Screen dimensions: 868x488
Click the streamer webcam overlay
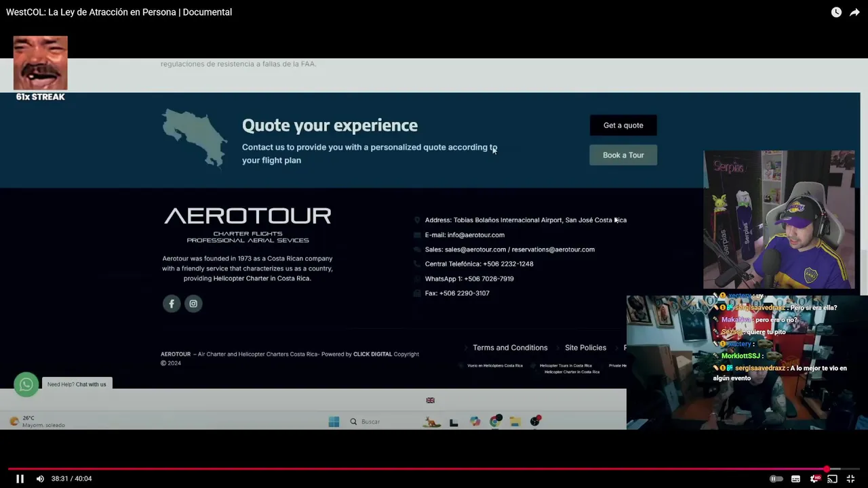click(779, 220)
